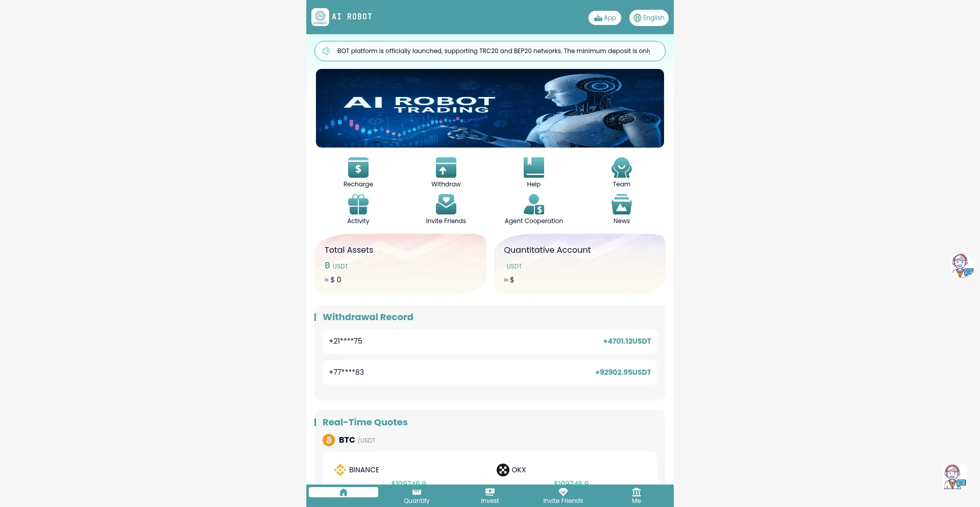
Task: Open Agent Cooperation icon
Action: coord(533,205)
